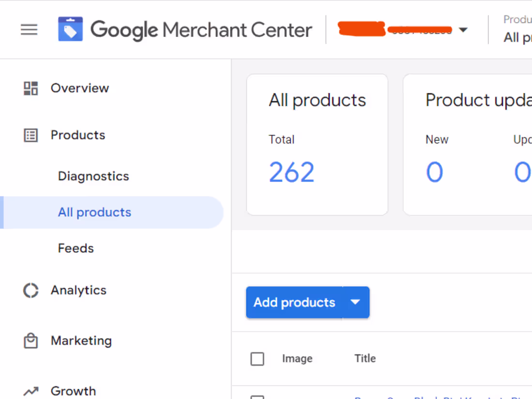532x399 pixels.
Task: Click the Overview dashboard icon
Action: 30,88
